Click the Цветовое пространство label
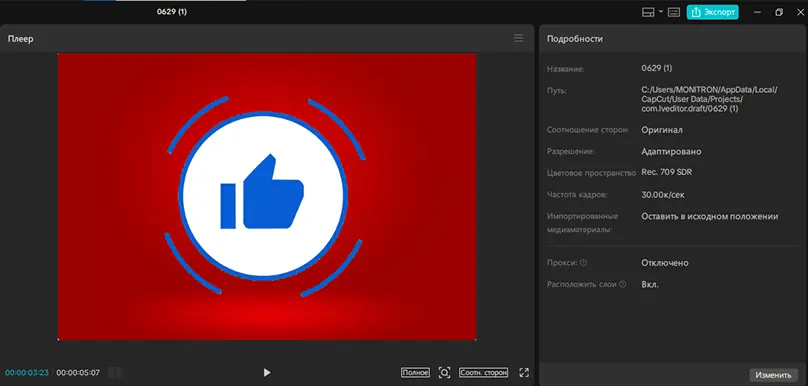The height and width of the screenshot is (386, 808). coord(591,173)
